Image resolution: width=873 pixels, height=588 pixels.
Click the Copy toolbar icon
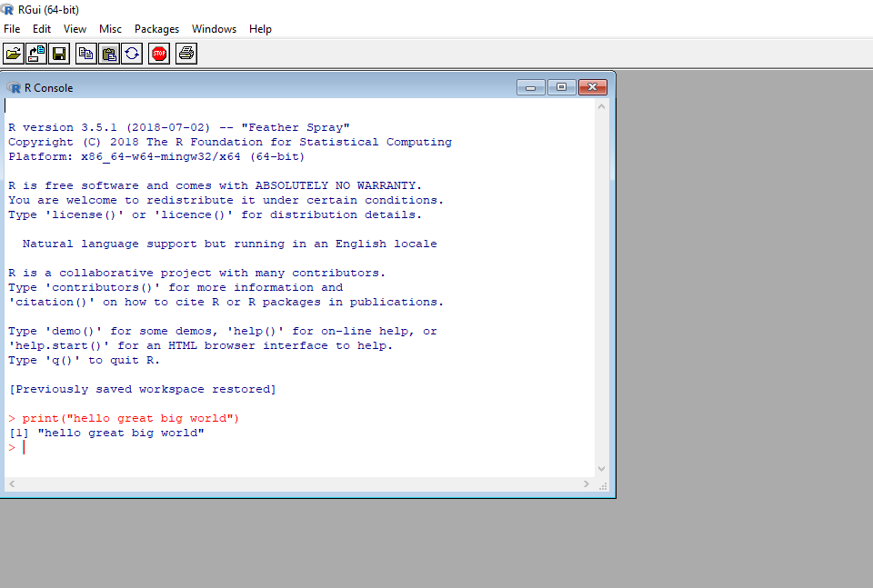pos(85,54)
